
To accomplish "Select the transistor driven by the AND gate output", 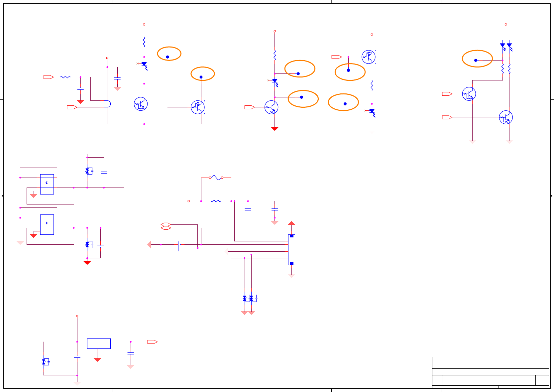I will (141, 104).
